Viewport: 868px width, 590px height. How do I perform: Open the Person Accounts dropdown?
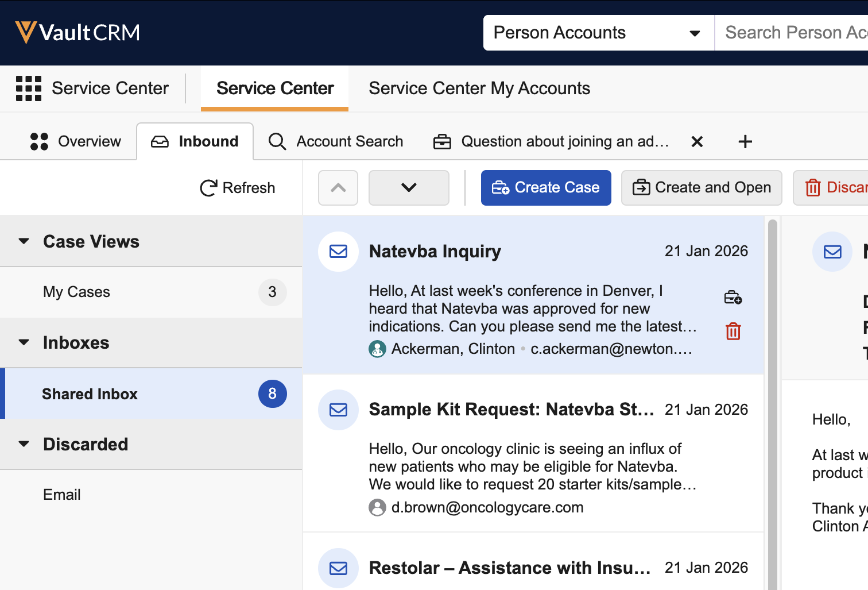coord(599,33)
